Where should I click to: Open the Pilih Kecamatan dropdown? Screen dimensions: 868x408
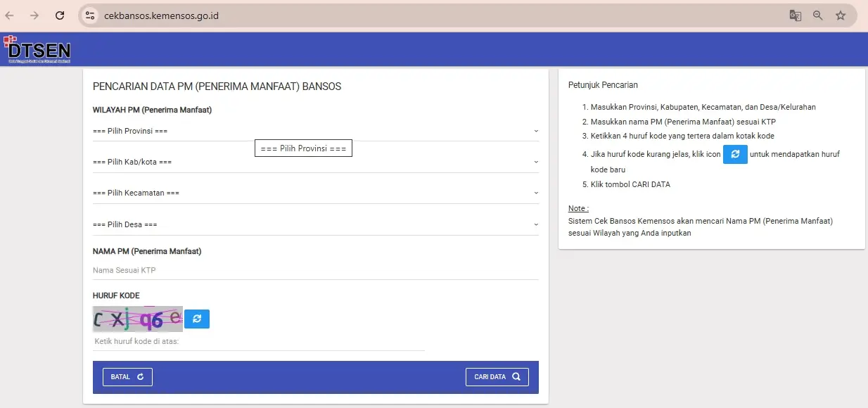point(315,193)
